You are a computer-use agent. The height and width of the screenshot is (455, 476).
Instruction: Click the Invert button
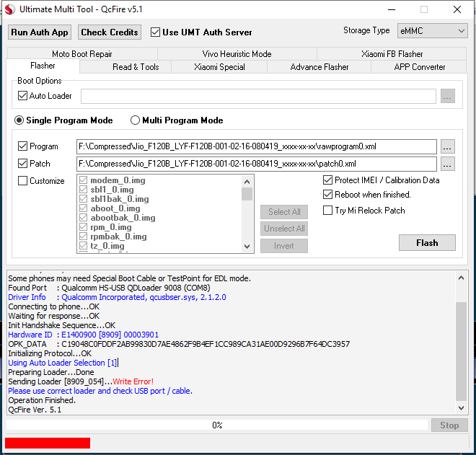coord(284,246)
